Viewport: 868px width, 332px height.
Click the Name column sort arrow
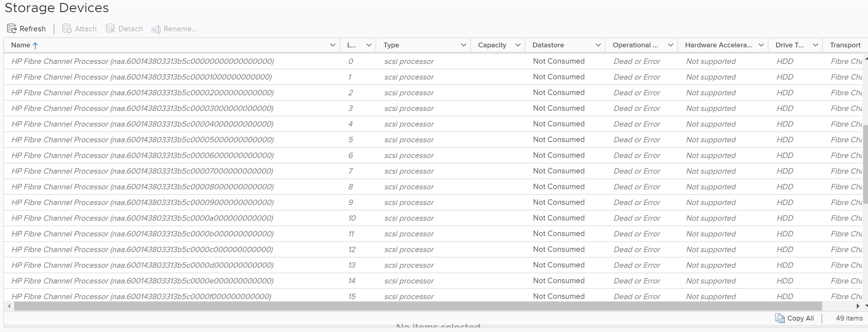pyautogui.click(x=35, y=46)
